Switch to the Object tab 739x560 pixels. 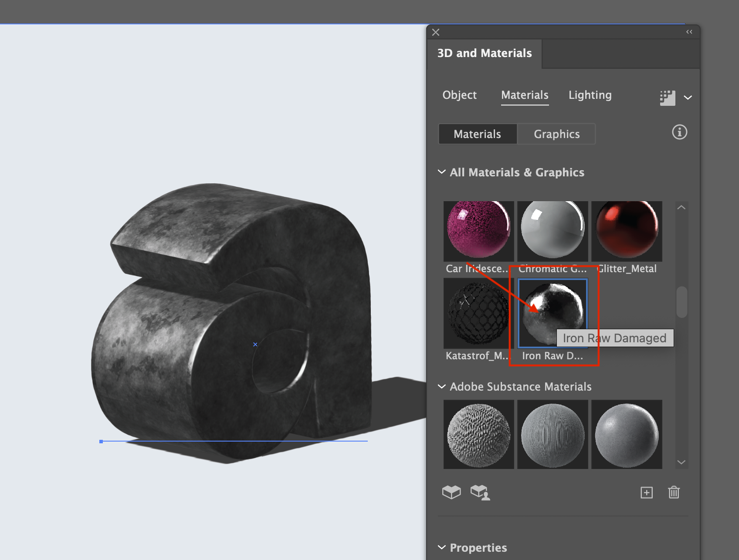click(x=459, y=95)
